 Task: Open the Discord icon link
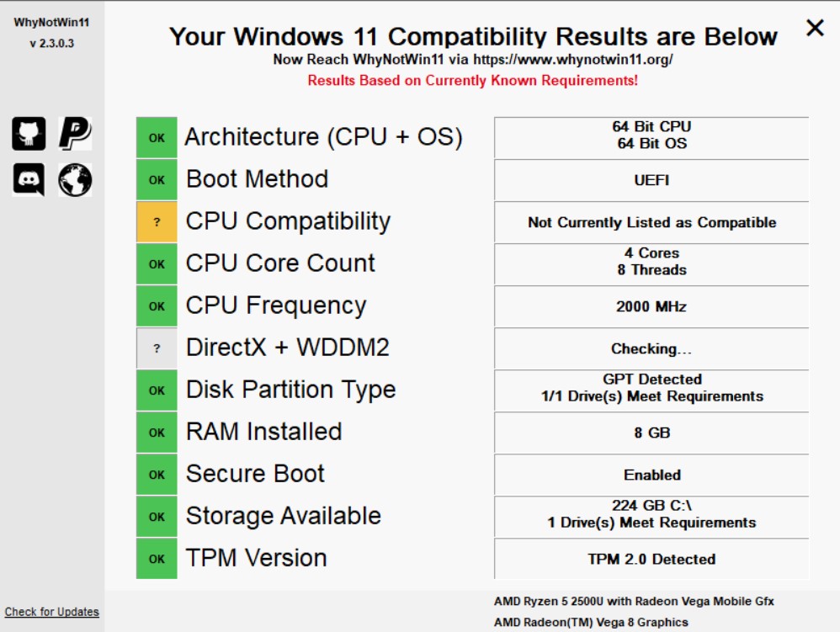pos(29,179)
